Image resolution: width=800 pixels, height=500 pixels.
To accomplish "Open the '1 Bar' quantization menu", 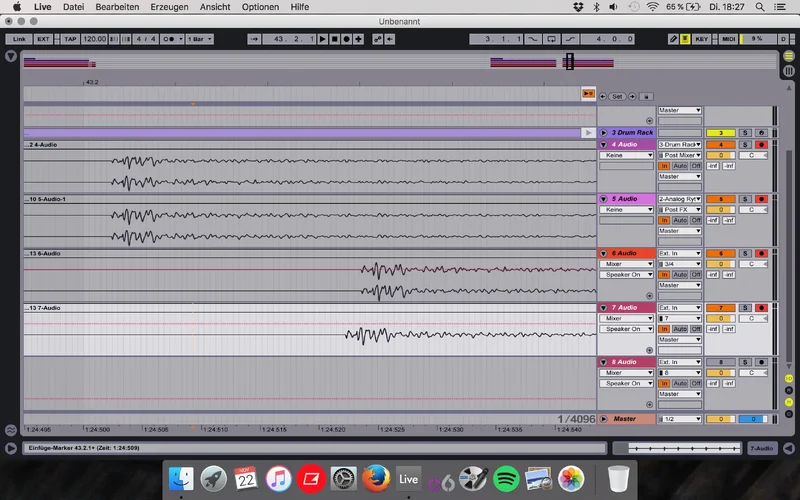I will click(199, 39).
